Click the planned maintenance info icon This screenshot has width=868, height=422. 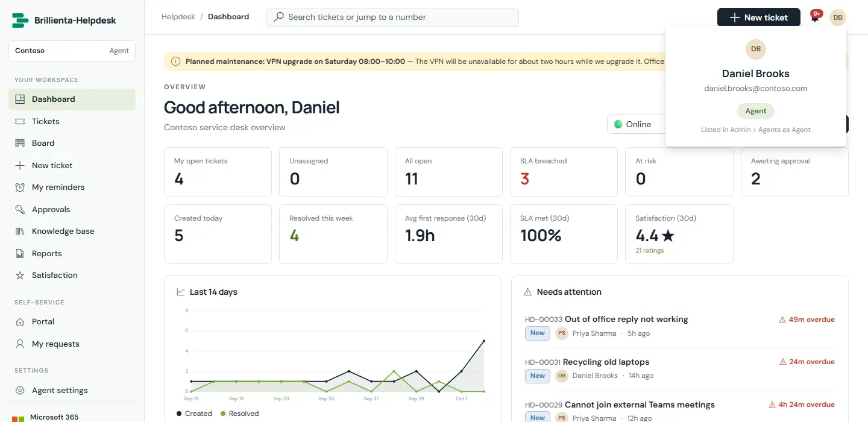pos(175,61)
